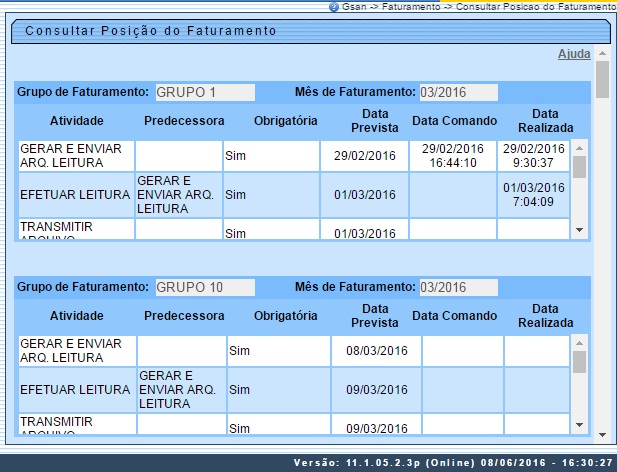Click the GRUPO 1 table scrollbar thumb

pyautogui.click(x=579, y=167)
